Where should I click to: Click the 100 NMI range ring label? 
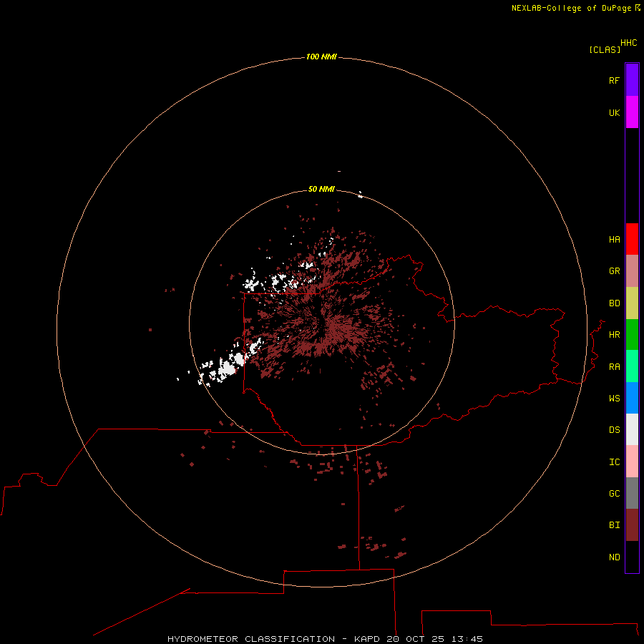coord(321,57)
